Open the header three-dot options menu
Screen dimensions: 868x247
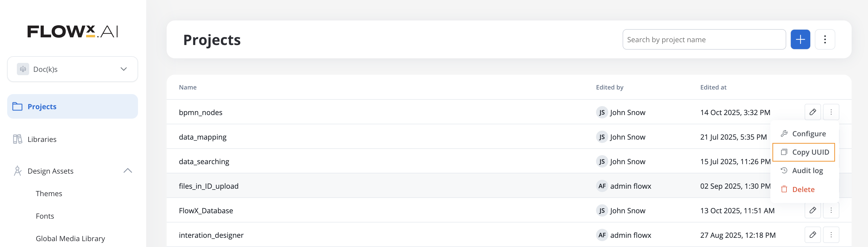tap(825, 39)
